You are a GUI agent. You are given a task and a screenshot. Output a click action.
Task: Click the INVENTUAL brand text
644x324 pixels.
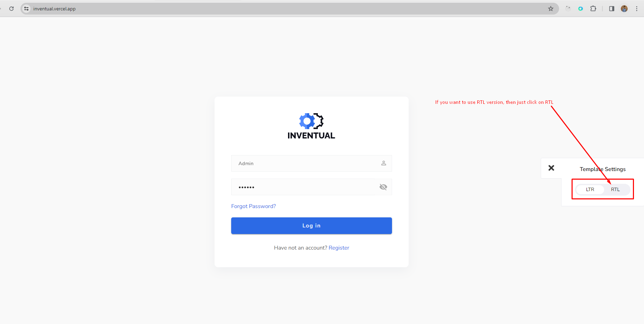pos(311,136)
